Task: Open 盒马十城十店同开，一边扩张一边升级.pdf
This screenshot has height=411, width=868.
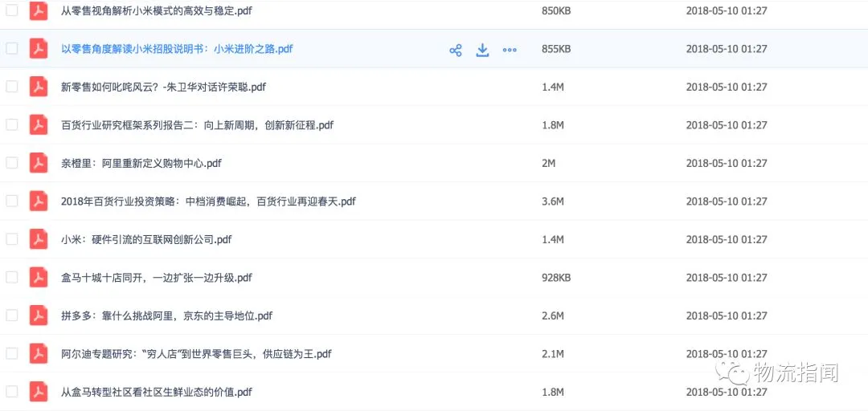Action: pos(157,278)
